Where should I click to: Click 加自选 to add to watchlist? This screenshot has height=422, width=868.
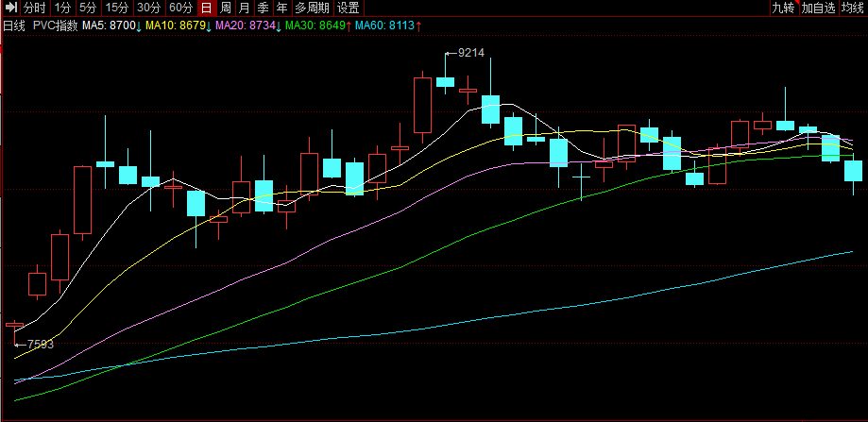pyautogui.click(x=819, y=8)
